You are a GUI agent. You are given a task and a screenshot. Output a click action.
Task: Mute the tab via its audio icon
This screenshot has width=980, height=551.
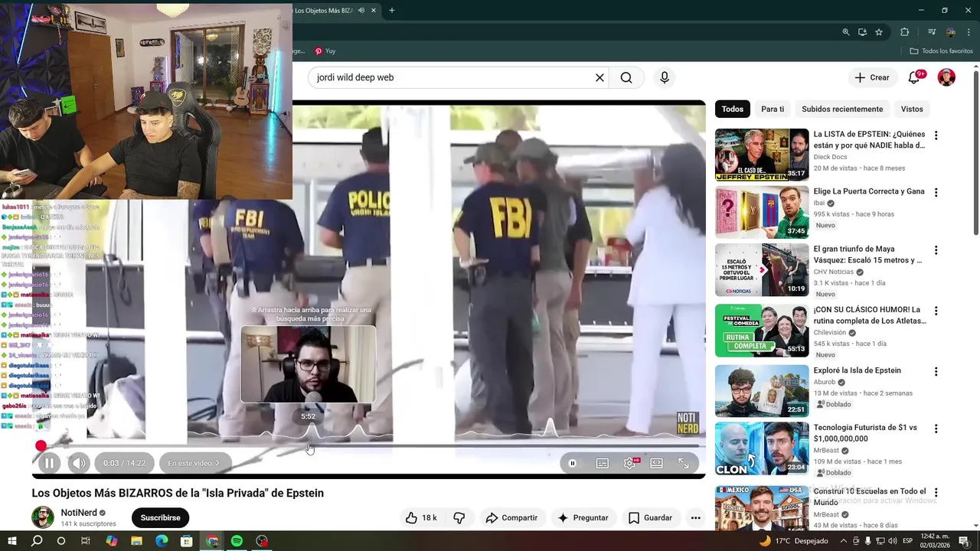[361, 10]
